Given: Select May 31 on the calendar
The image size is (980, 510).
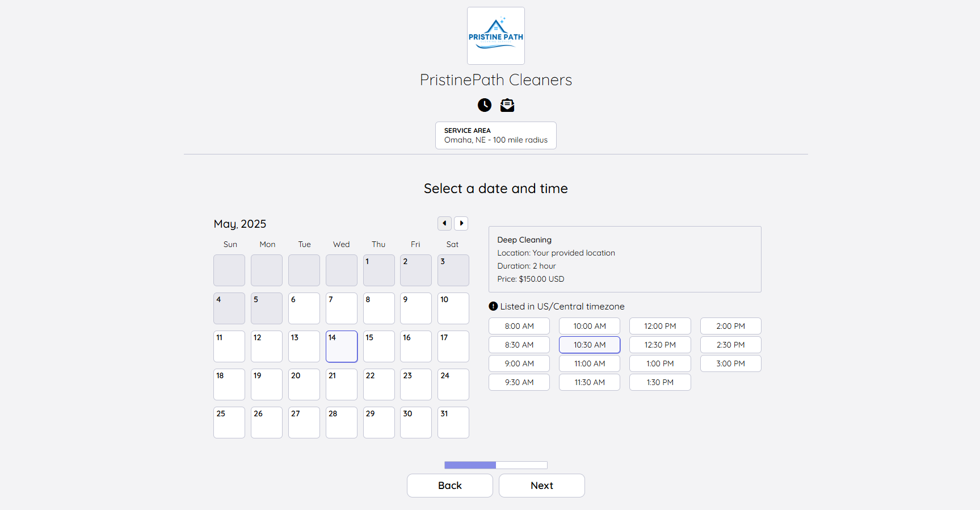Looking at the screenshot, I should (x=453, y=423).
